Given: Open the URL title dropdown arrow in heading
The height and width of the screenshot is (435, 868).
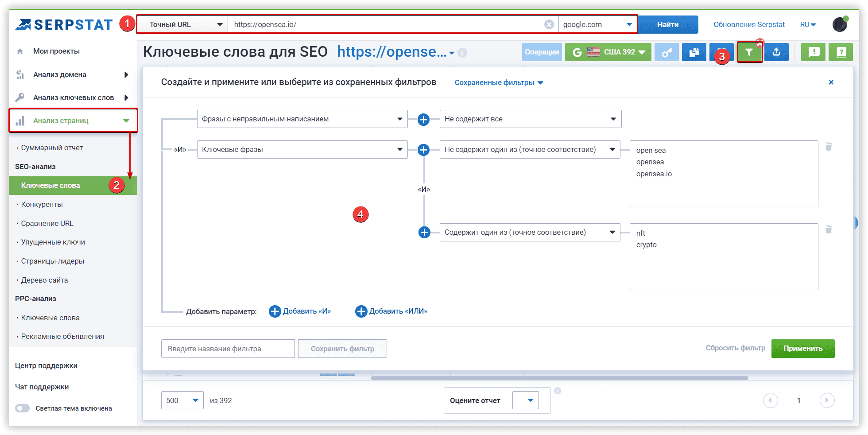Looking at the screenshot, I should click(452, 53).
